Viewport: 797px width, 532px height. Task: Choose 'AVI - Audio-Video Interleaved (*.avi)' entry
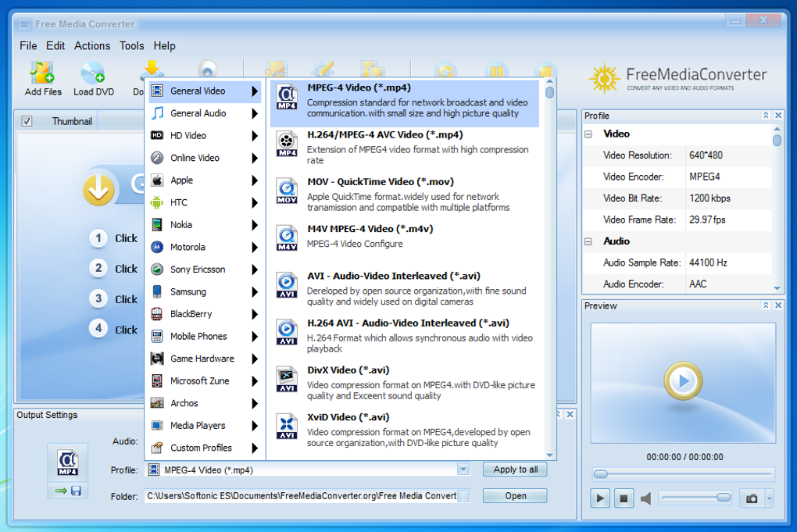[405, 291]
